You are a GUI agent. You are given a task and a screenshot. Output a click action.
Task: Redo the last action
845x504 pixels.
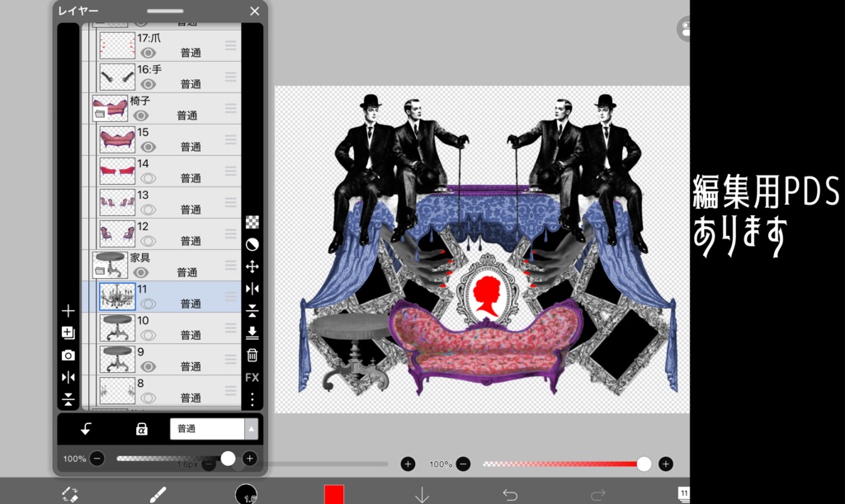[598, 494]
